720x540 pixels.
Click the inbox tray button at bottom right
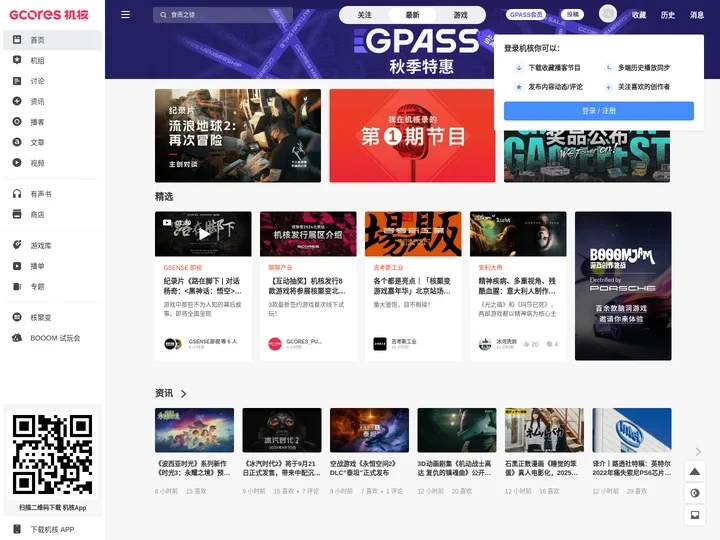[x=695, y=515]
